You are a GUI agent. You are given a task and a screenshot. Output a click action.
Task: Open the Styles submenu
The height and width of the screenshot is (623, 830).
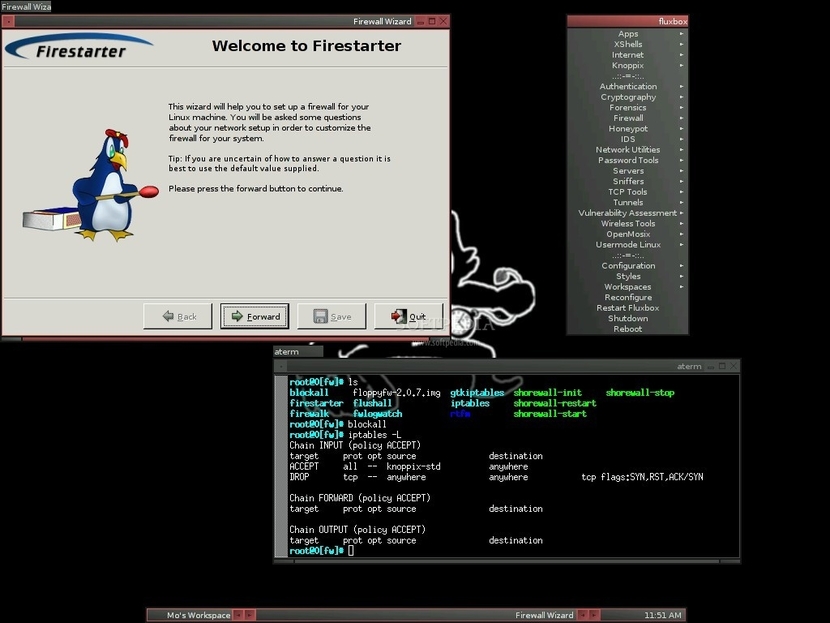[x=628, y=276]
